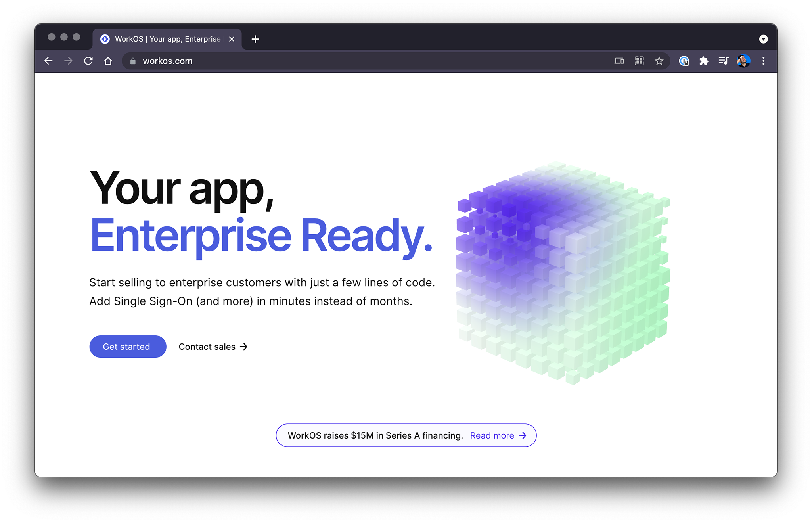
Task: Expand the tab search grid icon
Action: (639, 61)
